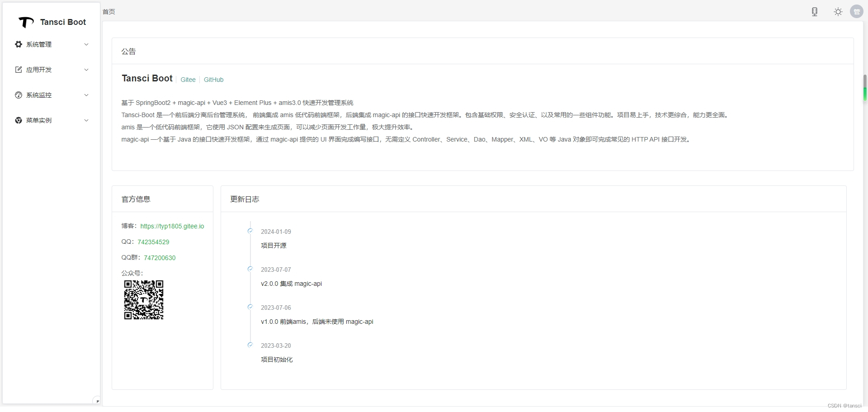Click the 菜单实例 globe icon
This screenshot has width=868, height=412.
tap(18, 120)
